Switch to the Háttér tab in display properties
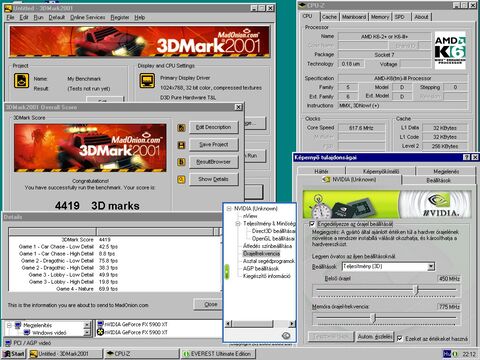This screenshot has width=480, height=360. [321, 171]
